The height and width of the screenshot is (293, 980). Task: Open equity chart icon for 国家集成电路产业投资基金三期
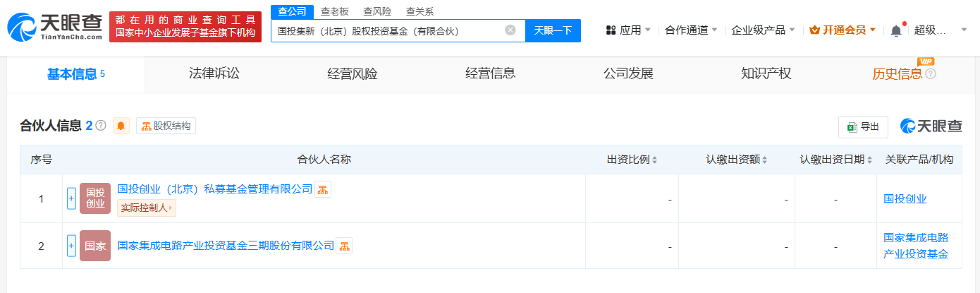coord(344,246)
